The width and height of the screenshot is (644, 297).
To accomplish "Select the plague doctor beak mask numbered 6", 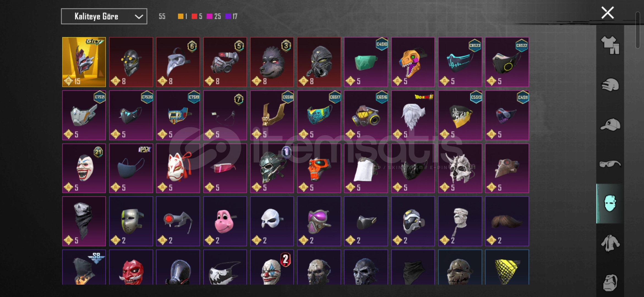I will point(178,62).
